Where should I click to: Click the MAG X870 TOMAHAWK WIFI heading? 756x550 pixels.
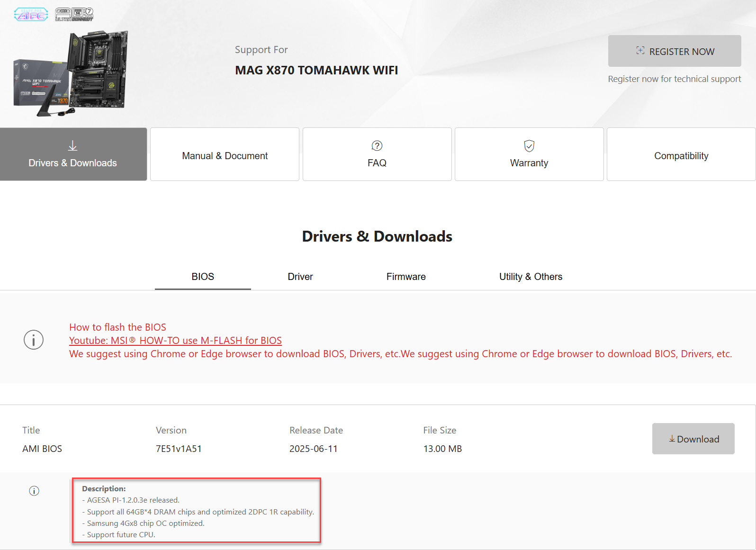click(316, 70)
